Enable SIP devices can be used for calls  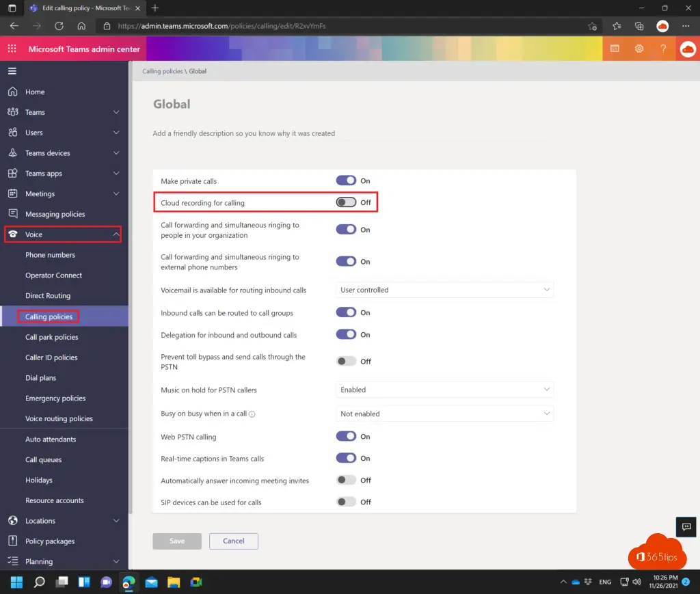tap(346, 502)
